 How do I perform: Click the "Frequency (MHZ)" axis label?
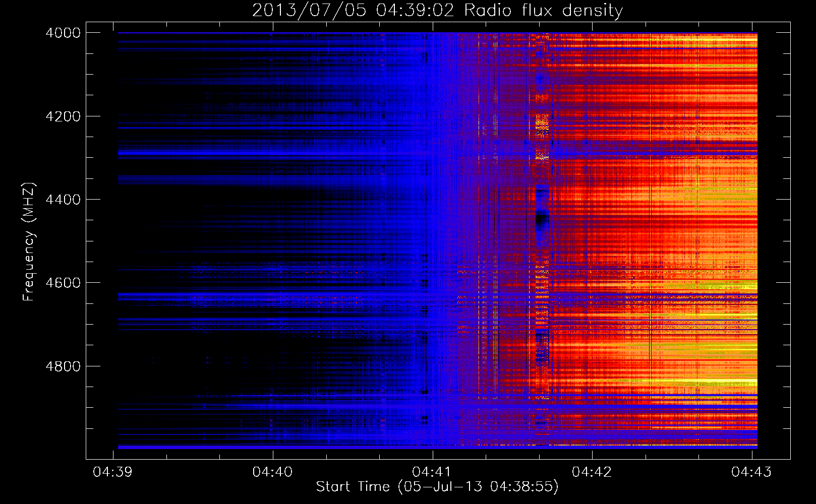click(x=29, y=242)
